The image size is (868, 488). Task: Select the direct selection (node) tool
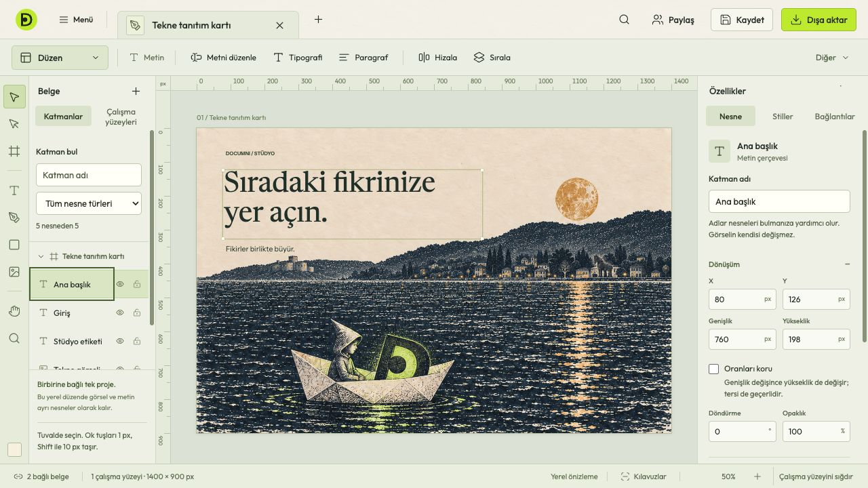coord(14,124)
